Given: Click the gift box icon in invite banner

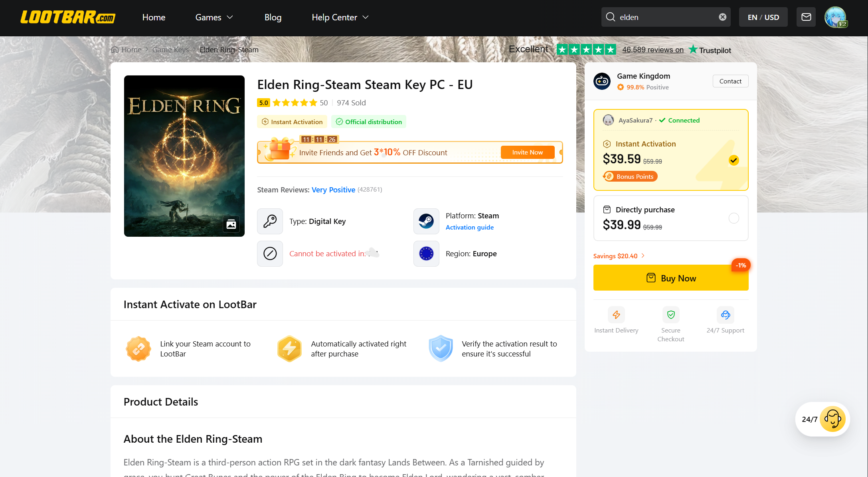Looking at the screenshot, I should click(279, 148).
